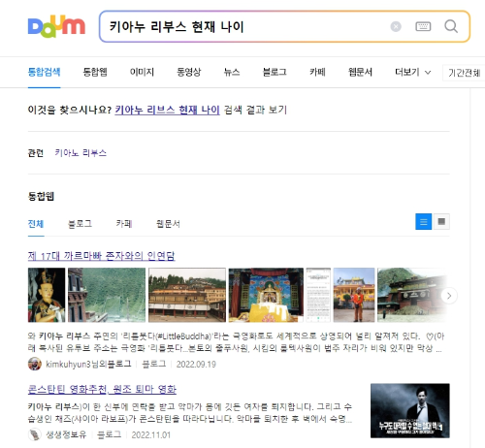The width and height of the screenshot is (485, 448).
Task: Open the 콘스탄틴 result snippet text
Action: click(x=190, y=413)
